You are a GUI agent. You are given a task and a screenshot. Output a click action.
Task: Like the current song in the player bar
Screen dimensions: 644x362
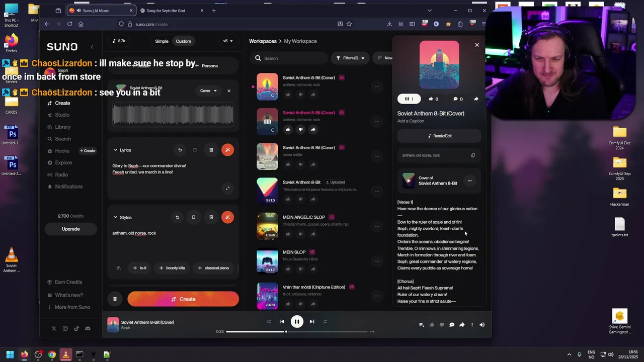point(432,325)
